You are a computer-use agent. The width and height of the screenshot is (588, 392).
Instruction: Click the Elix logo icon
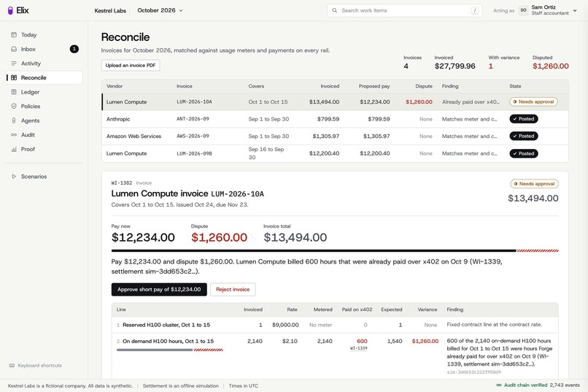click(x=10, y=10)
